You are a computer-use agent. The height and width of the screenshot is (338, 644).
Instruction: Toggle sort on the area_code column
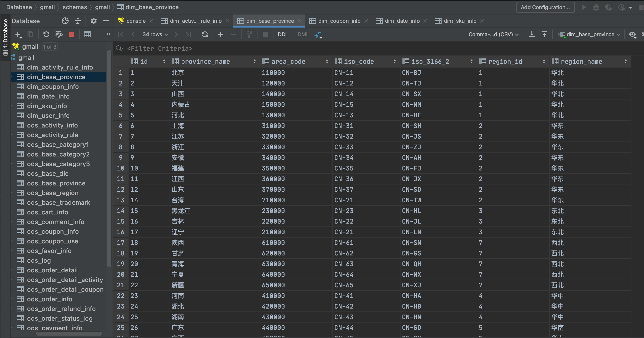pyautogui.click(x=327, y=62)
